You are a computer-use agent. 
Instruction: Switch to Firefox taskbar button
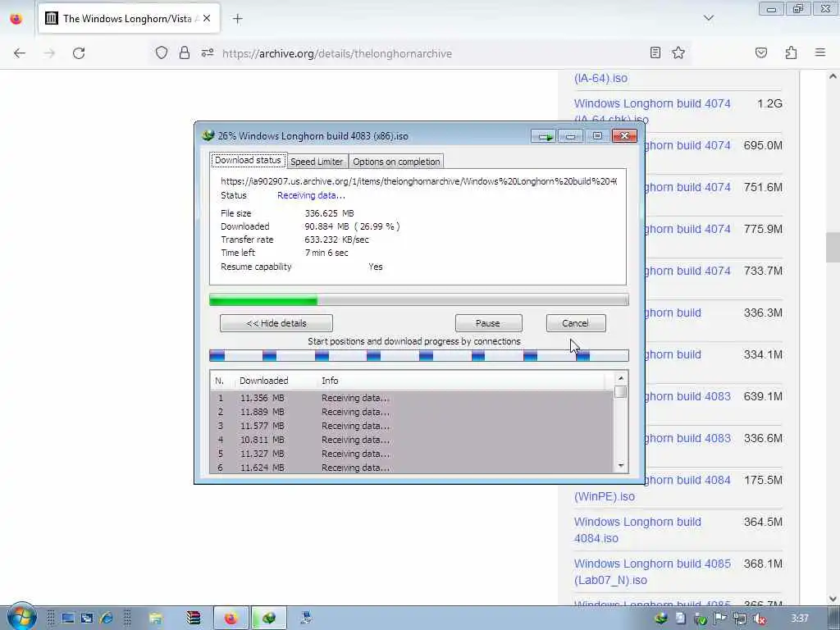231,619
